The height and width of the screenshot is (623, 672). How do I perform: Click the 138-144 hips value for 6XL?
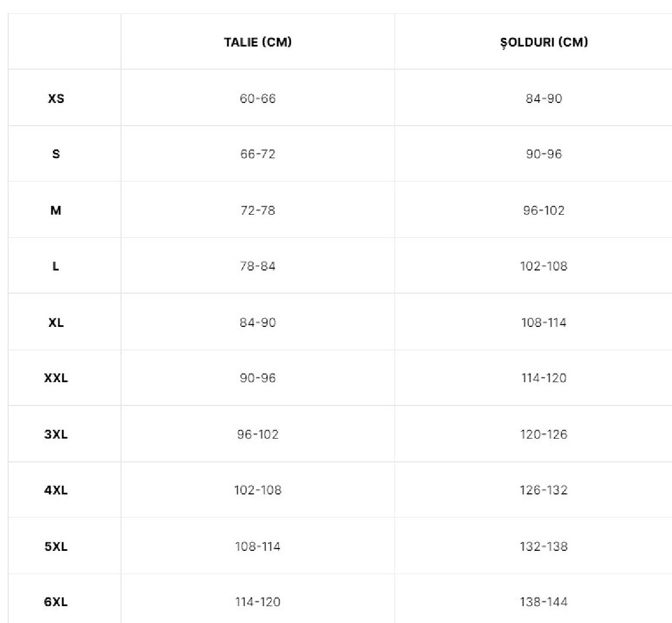point(544,602)
